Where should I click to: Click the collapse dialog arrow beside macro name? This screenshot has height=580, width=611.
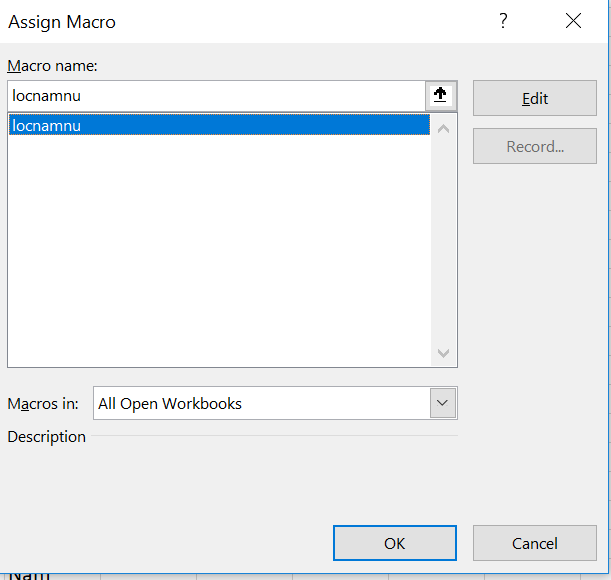pyautogui.click(x=440, y=96)
